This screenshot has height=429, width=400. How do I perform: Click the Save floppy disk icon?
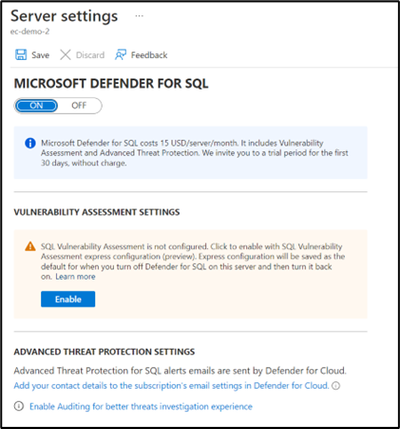point(21,55)
